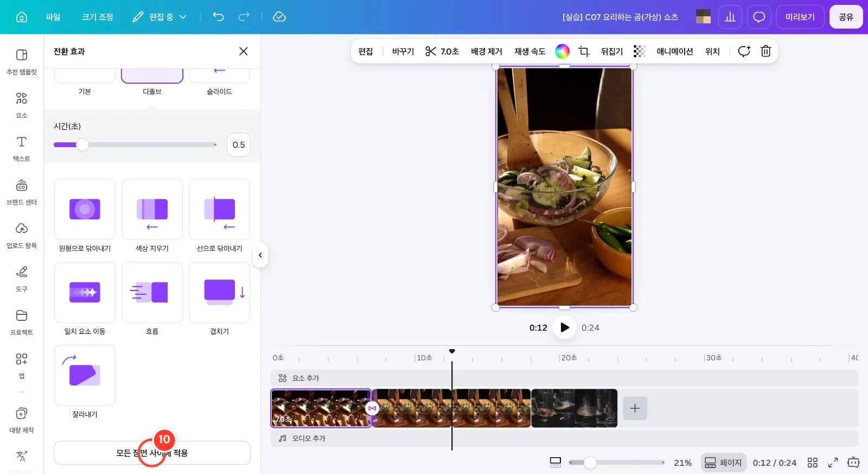Delete selected video with trash icon
The width and height of the screenshot is (868, 474).
point(765,51)
